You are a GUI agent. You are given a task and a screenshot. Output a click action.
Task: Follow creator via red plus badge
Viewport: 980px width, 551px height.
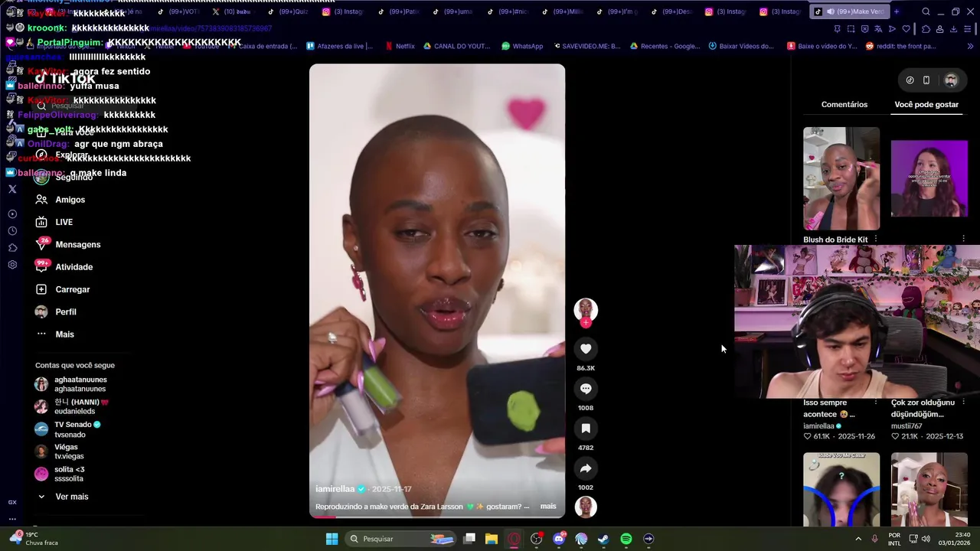click(586, 323)
